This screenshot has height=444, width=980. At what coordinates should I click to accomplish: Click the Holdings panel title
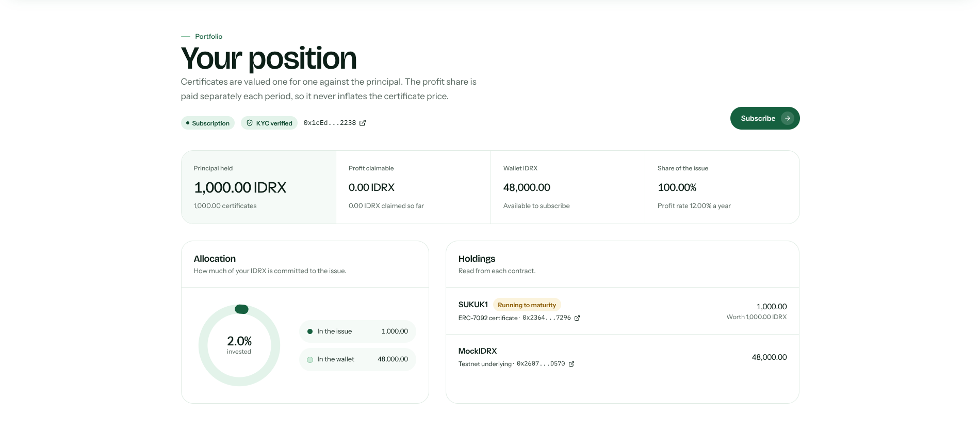point(477,259)
